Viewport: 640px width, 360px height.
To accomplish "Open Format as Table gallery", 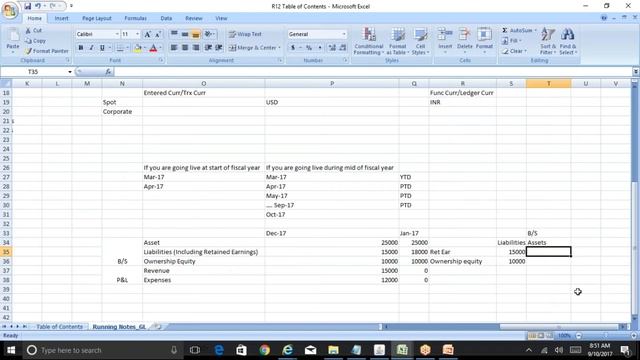I will tap(398, 41).
